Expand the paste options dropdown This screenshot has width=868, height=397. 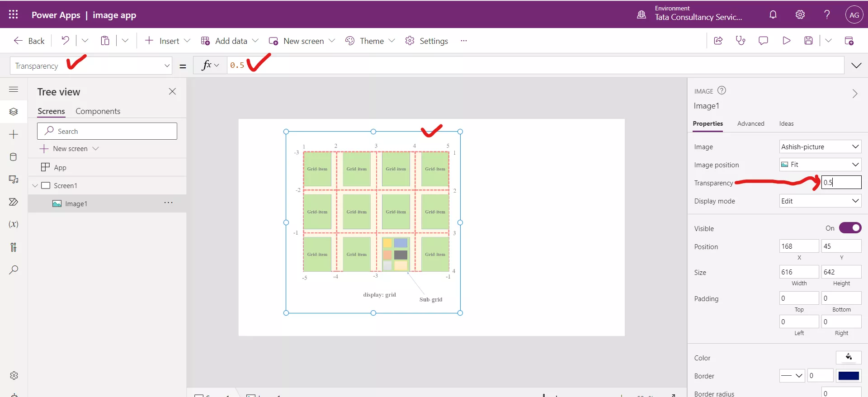(x=125, y=41)
